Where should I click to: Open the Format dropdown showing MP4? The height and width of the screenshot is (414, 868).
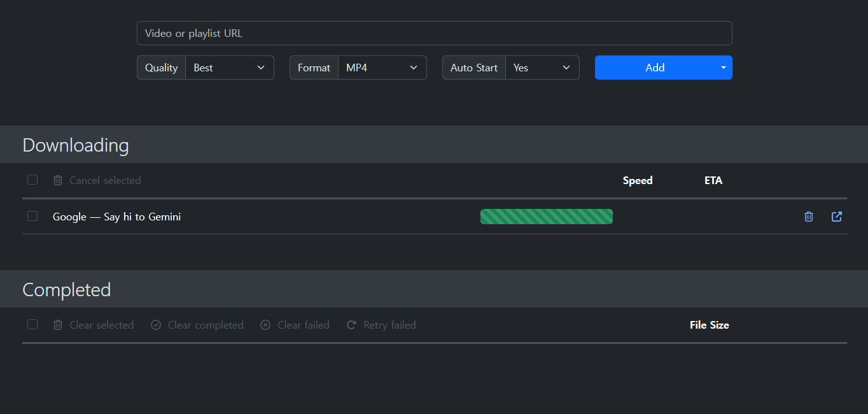click(382, 68)
